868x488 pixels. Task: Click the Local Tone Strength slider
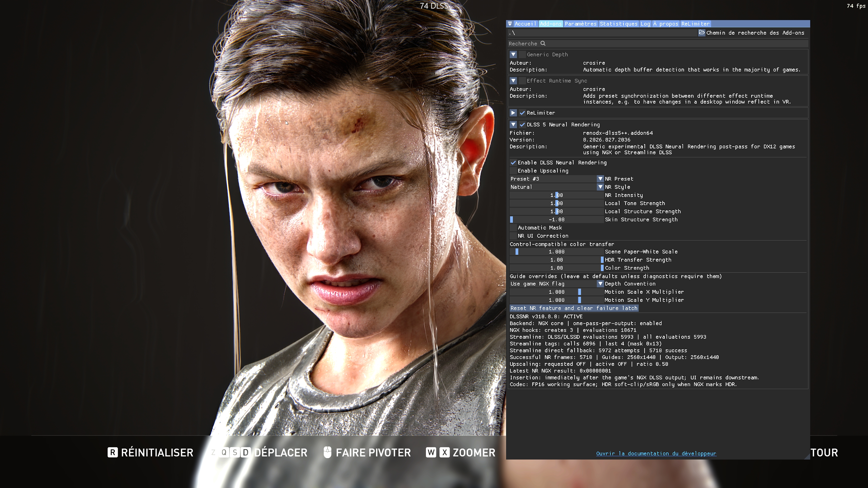tap(556, 203)
